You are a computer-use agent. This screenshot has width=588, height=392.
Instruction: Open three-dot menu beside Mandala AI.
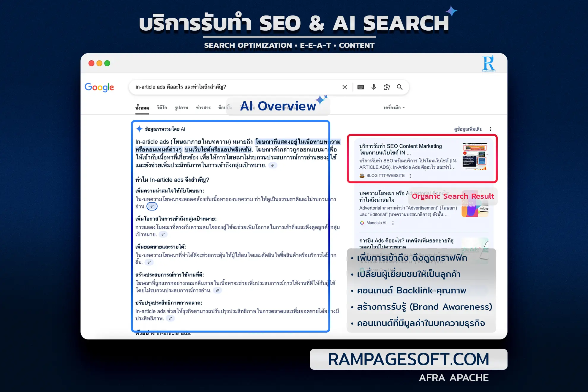393,223
